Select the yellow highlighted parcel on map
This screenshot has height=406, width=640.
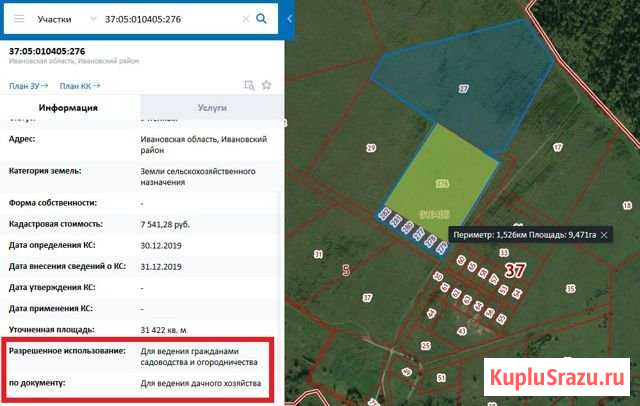pyautogui.click(x=442, y=184)
